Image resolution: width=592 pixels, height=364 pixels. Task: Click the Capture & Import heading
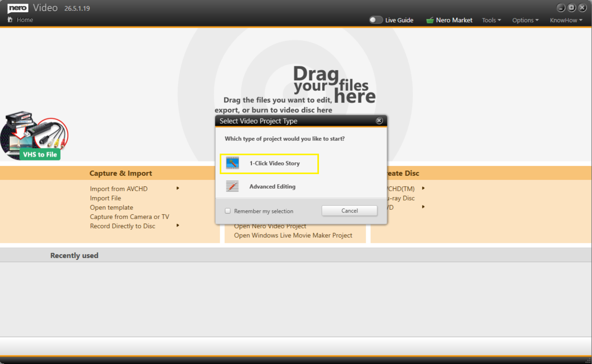pyautogui.click(x=121, y=173)
